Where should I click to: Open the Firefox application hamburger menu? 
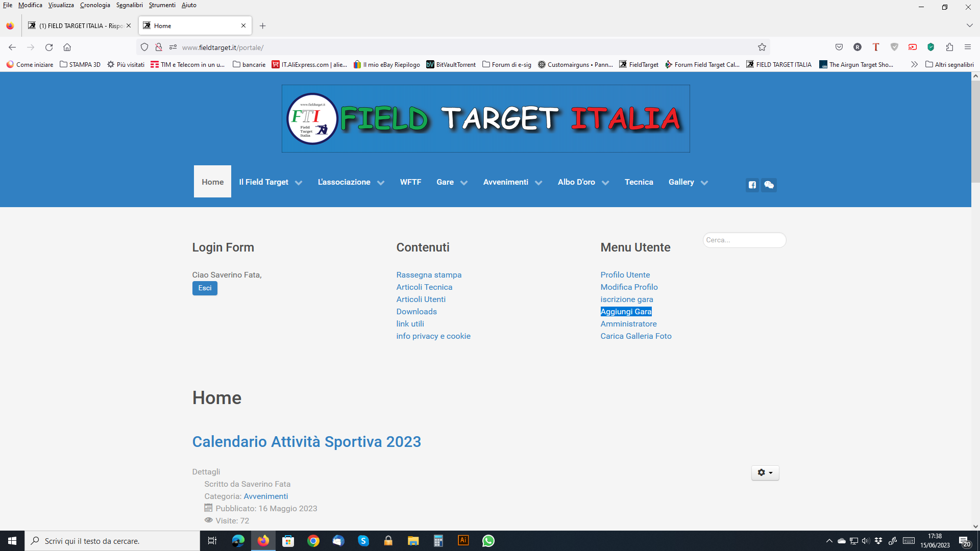[x=968, y=47]
